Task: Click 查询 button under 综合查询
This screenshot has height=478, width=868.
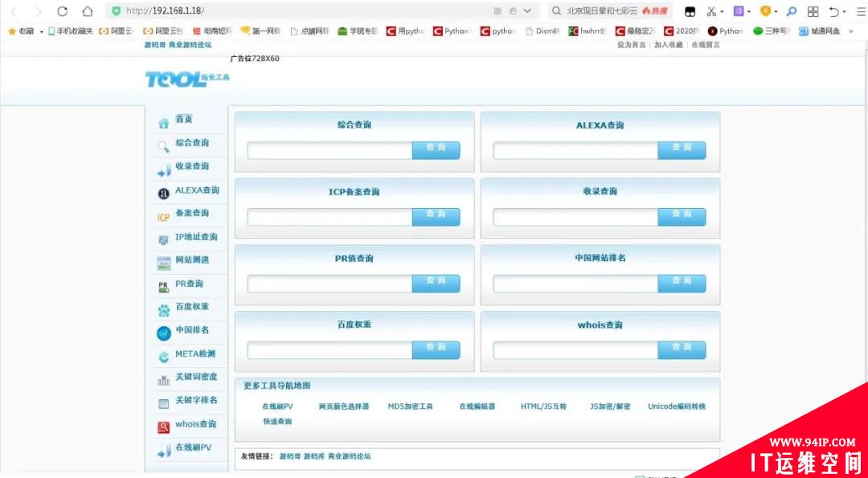Action: point(436,150)
